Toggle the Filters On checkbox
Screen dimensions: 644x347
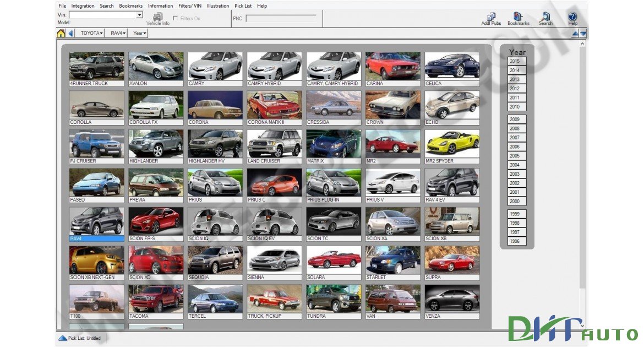click(176, 19)
